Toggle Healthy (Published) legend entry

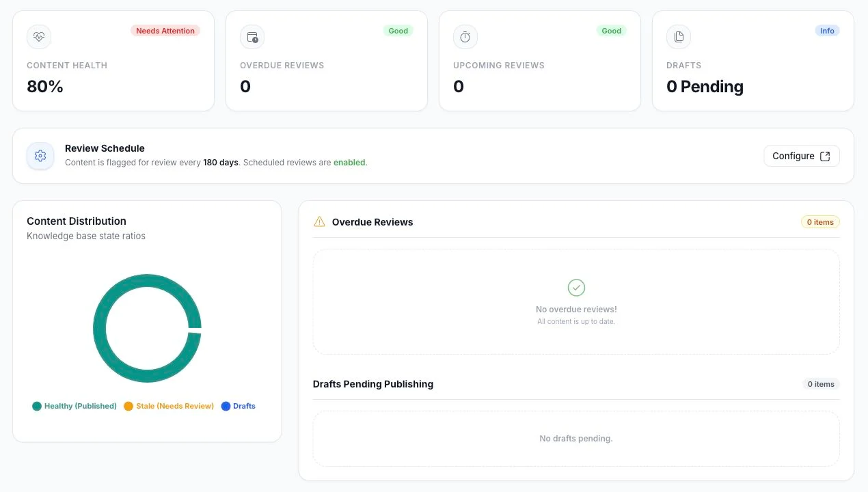[74, 406]
